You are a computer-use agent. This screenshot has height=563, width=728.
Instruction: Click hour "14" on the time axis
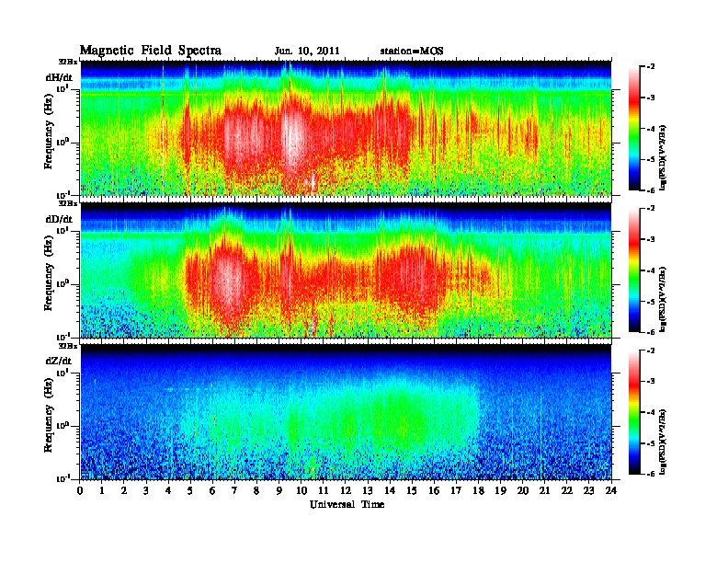(390, 490)
